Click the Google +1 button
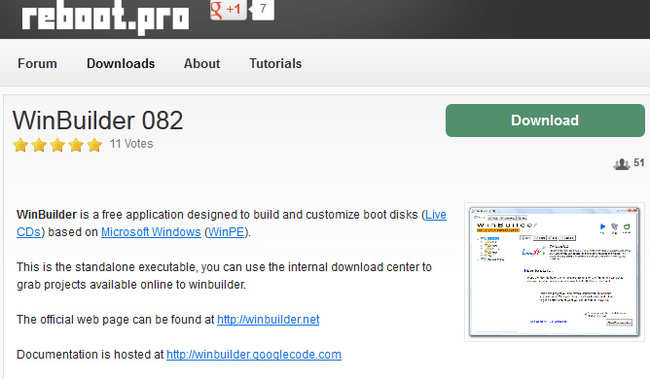The height and width of the screenshot is (379, 650). pos(228,9)
